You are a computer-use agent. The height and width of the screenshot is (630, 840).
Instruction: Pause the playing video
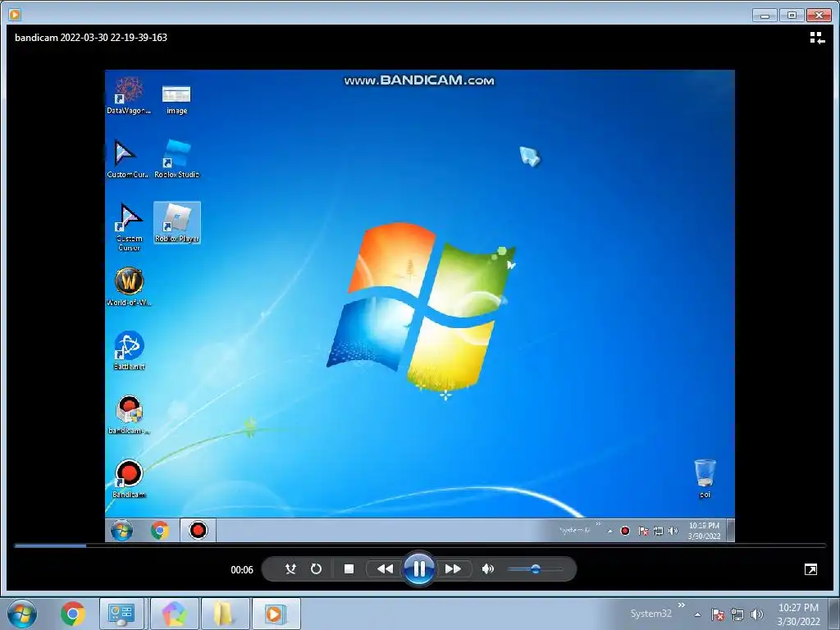419,568
